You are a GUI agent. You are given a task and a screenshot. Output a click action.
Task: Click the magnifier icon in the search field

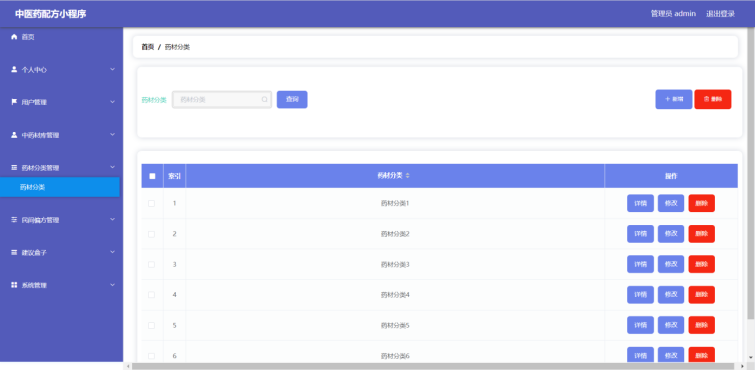pyautogui.click(x=264, y=100)
